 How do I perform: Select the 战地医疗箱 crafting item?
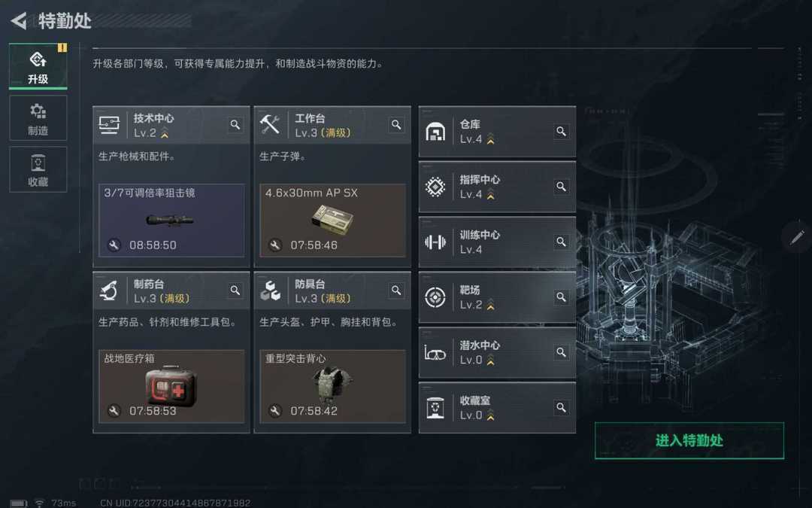pos(171,387)
